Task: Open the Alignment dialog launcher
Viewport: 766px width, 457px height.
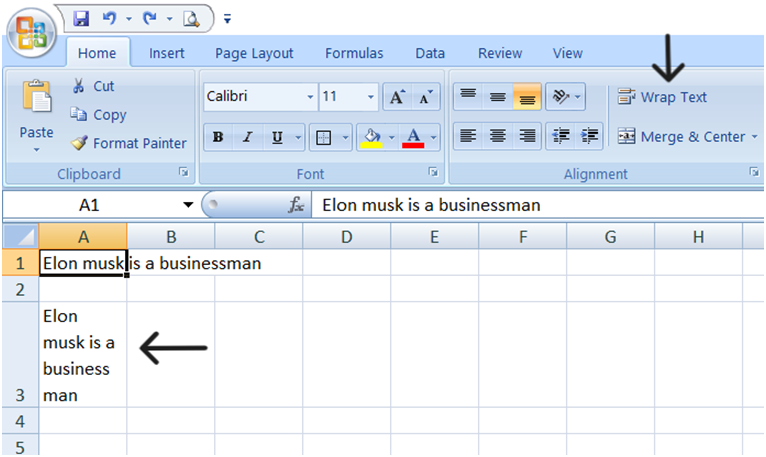Action: [x=754, y=172]
